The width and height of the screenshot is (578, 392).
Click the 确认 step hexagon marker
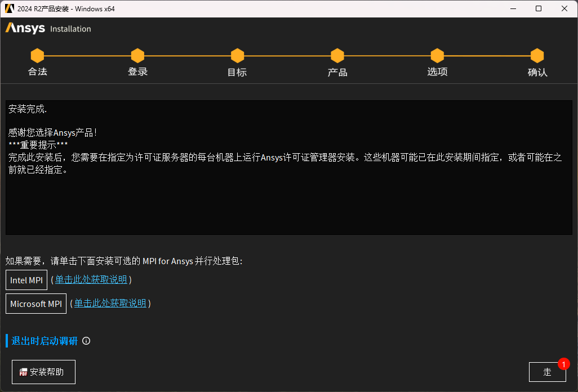coord(537,56)
